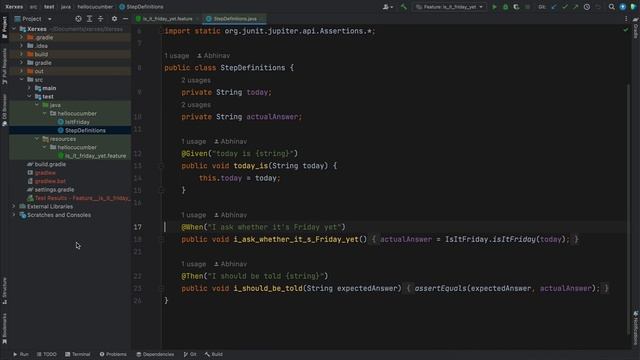Open Dependencies tool window
This screenshot has height=360, width=640.
click(x=155, y=354)
